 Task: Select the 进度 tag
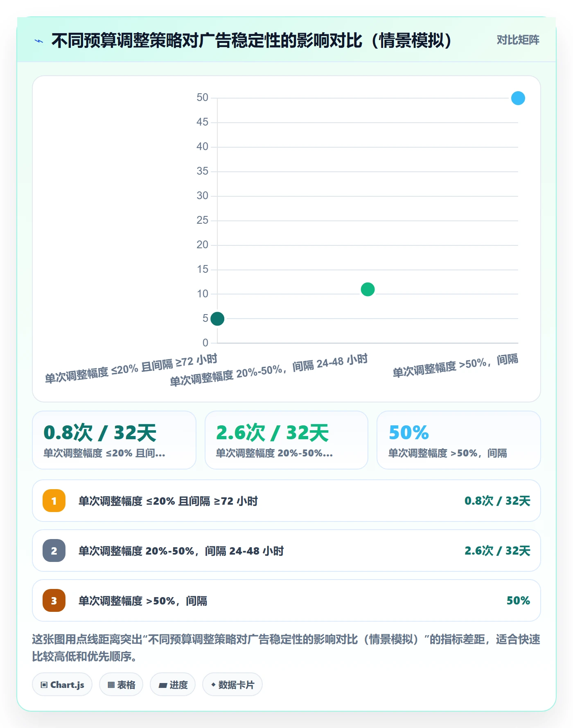tap(173, 684)
